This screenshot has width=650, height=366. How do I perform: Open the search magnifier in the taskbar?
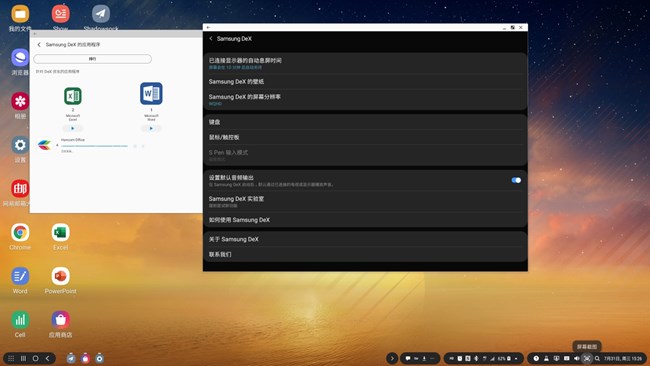597,359
